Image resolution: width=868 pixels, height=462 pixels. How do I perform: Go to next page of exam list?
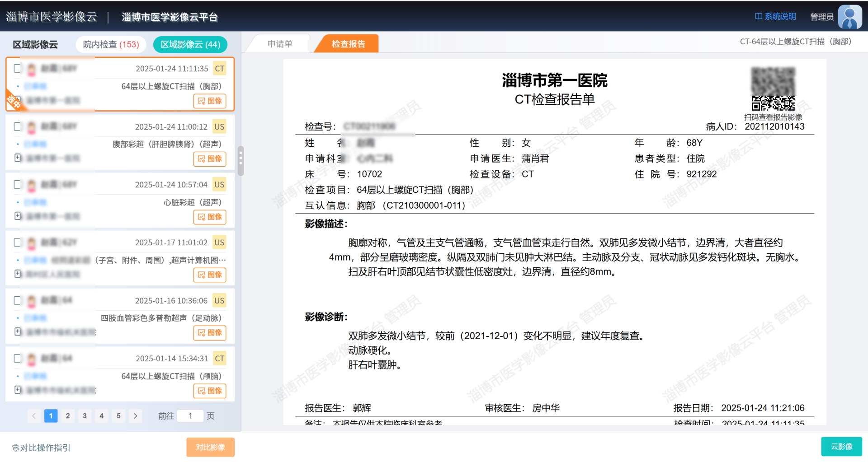135,416
